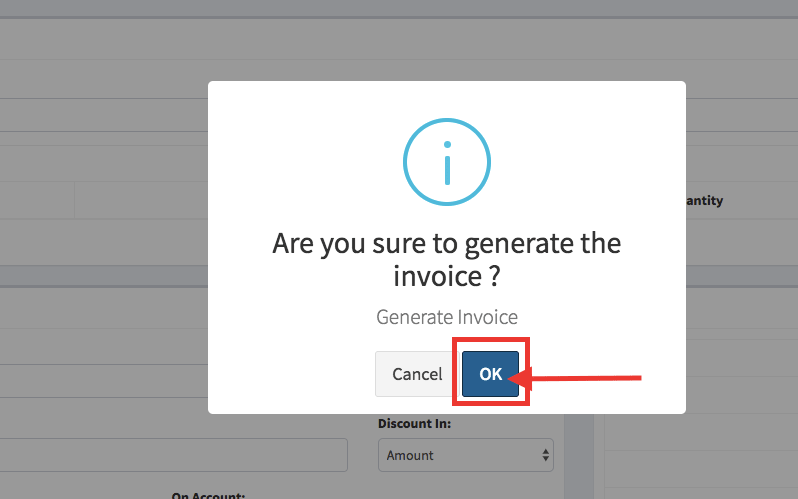Click the small empty table cell at far left

coord(37,200)
